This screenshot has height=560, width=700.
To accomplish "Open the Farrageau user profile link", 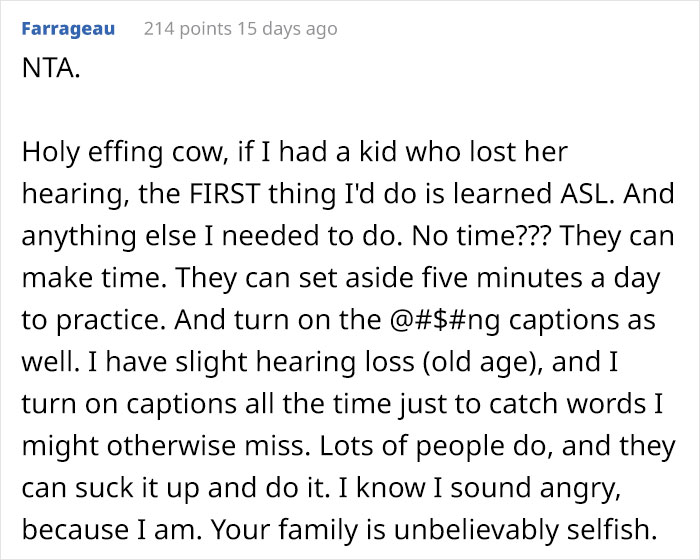I will [x=67, y=29].
